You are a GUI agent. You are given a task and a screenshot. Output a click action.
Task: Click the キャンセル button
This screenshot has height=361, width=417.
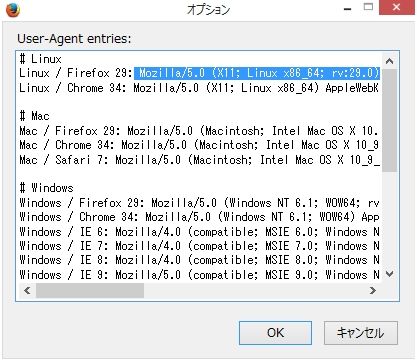point(361,333)
